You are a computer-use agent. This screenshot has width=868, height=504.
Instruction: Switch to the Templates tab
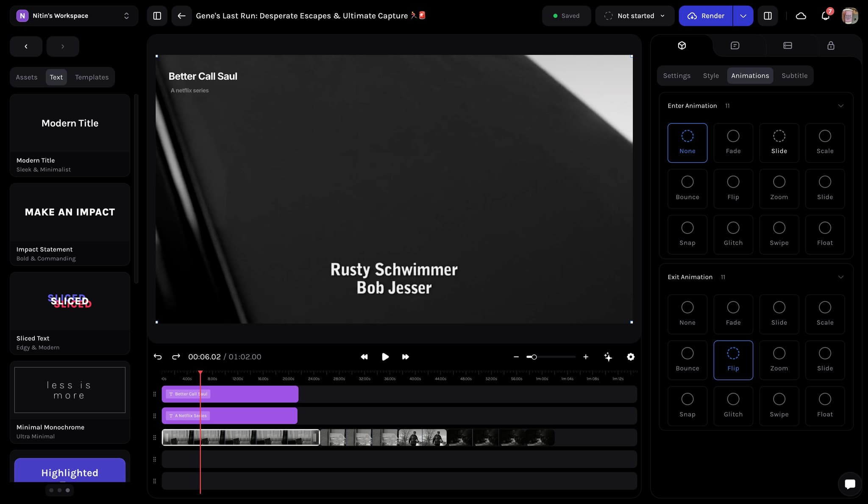pyautogui.click(x=92, y=77)
